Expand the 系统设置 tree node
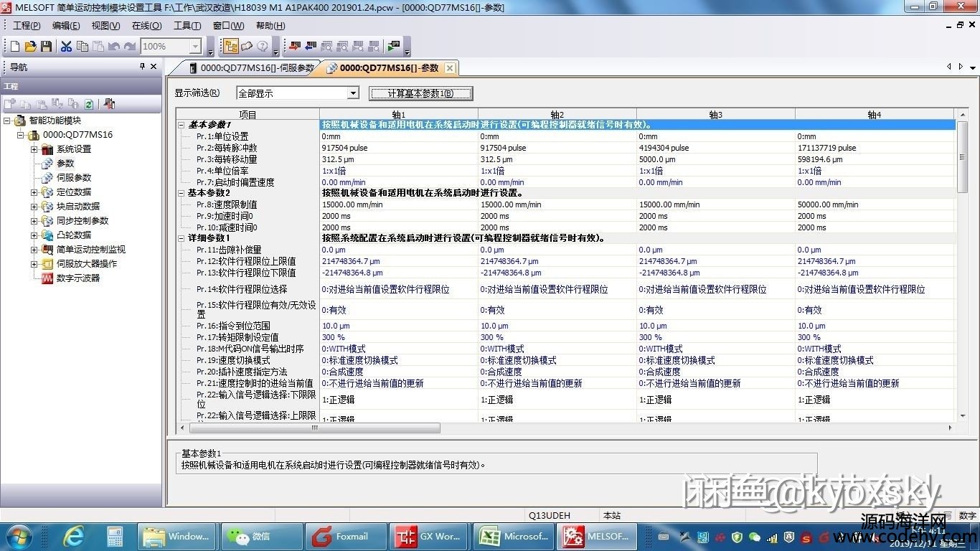This screenshot has height=551, width=980. (x=34, y=149)
